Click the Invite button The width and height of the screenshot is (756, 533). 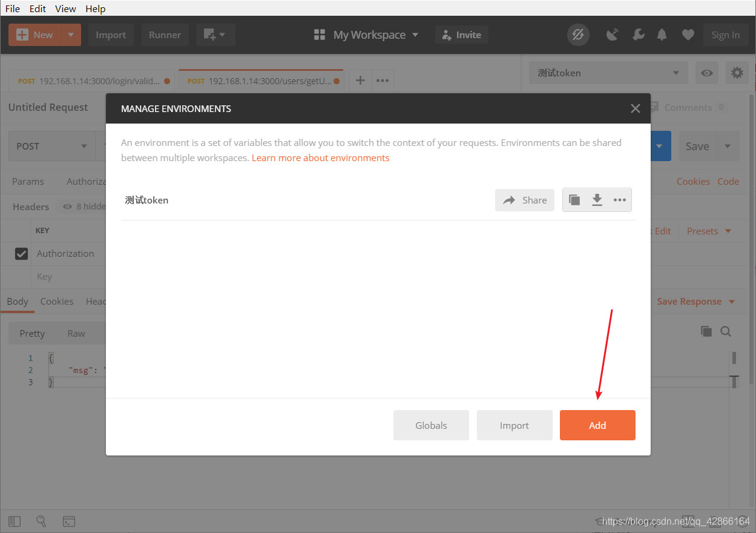[x=461, y=35]
